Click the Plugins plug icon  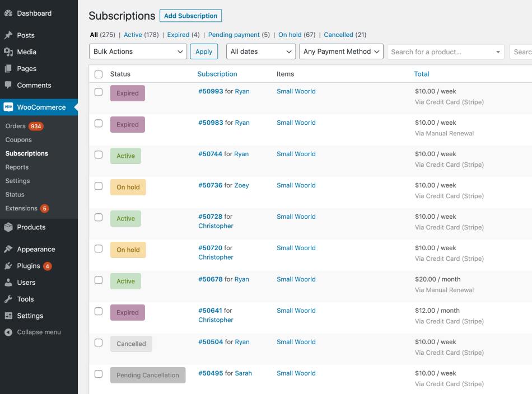click(x=8, y=266)
